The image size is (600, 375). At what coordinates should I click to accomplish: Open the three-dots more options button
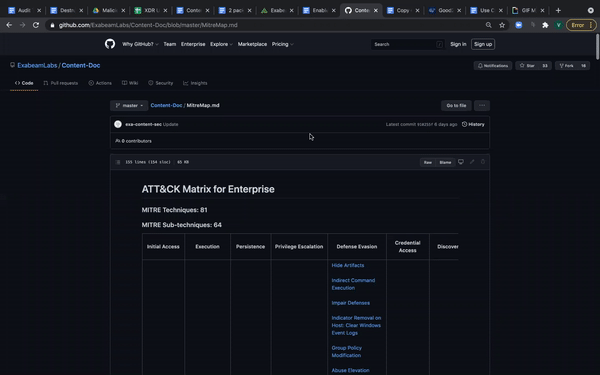click(x=482, y=105)
